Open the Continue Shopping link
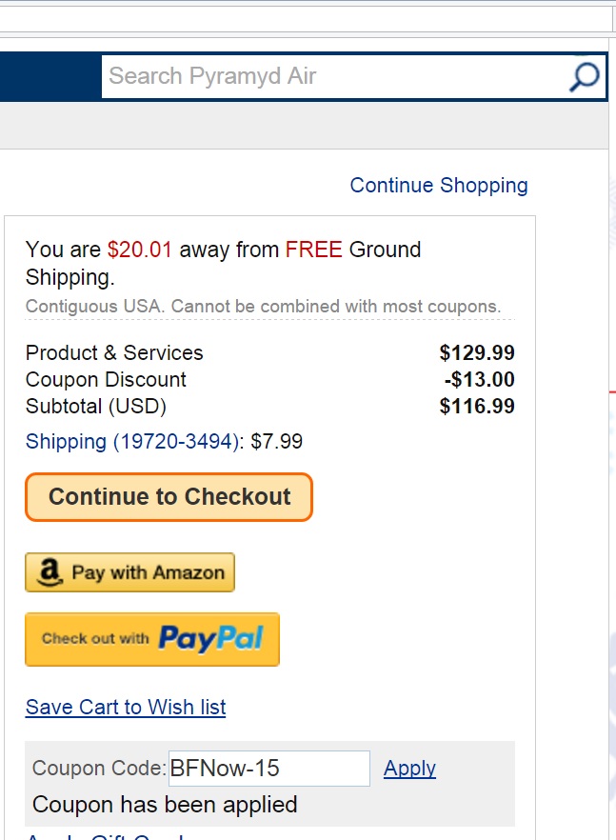This screenshot has height=840, width=616. coord(438,185)
